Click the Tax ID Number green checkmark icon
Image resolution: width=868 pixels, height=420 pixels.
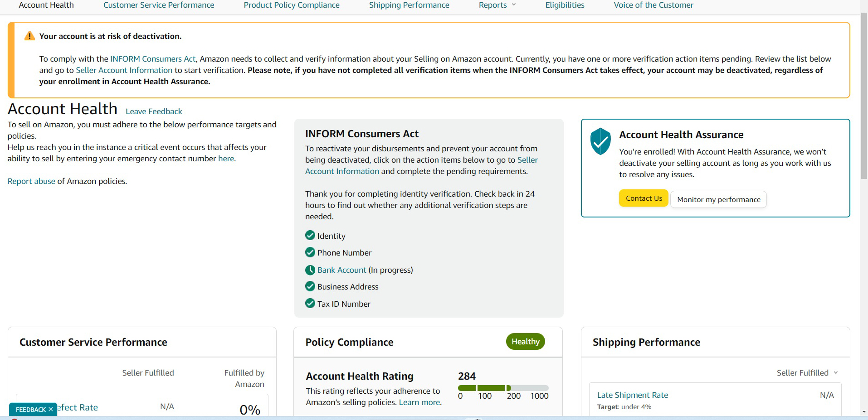(x=310, y=304)
